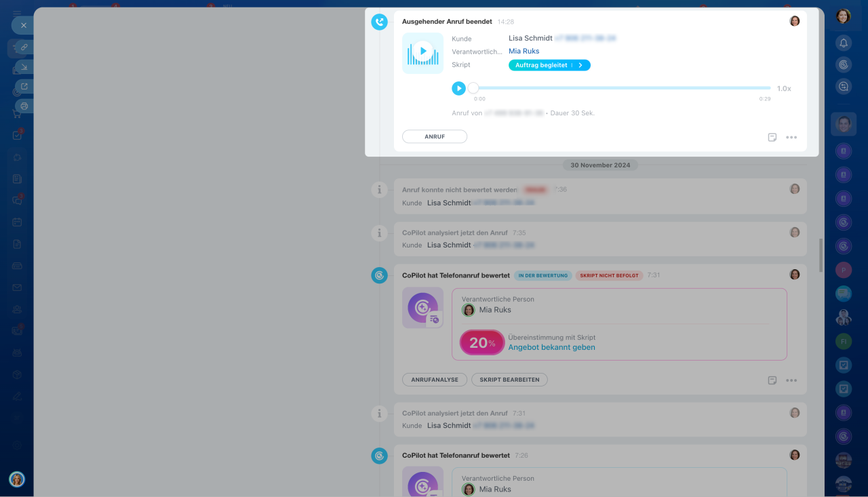Click the 30 November 2024 date label

pyautogui.click(x=600, y=165)
